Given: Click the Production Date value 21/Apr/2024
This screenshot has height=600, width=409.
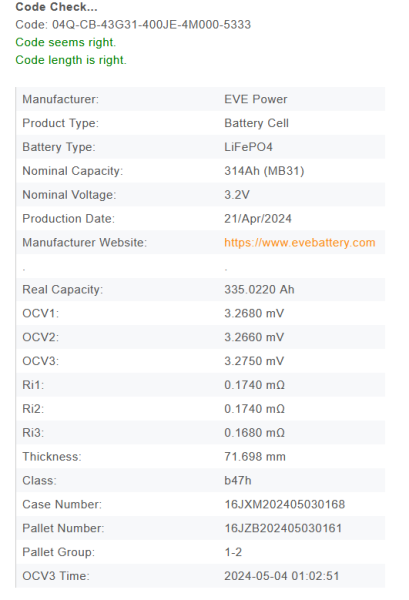Looking at the screenshot, I should 258,219.
